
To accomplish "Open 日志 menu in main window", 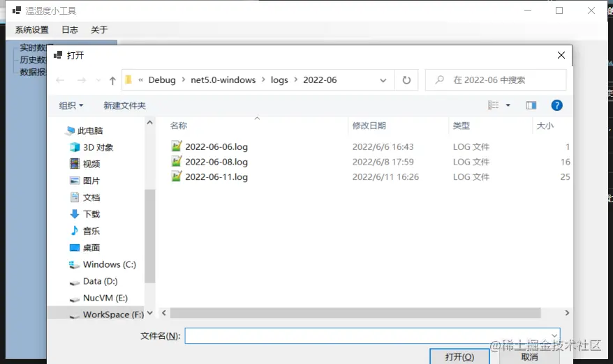I will [70, 30].
